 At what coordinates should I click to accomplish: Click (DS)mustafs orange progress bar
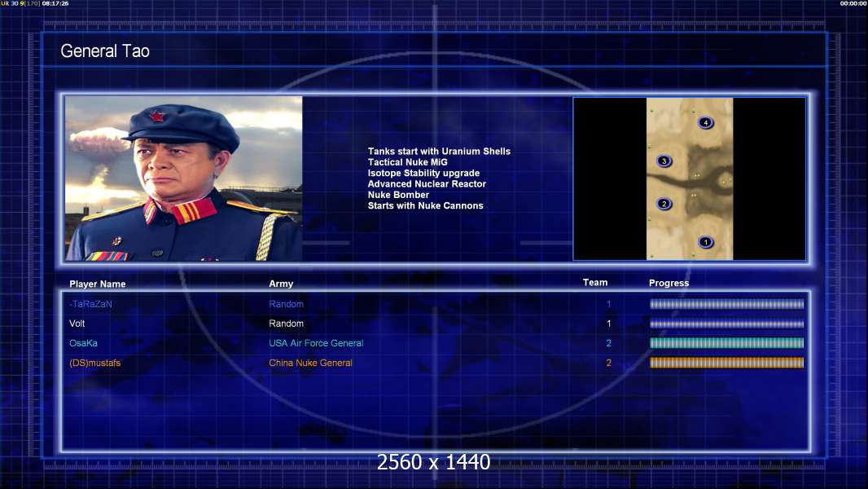pyautogui.click(x=726, y=363)
